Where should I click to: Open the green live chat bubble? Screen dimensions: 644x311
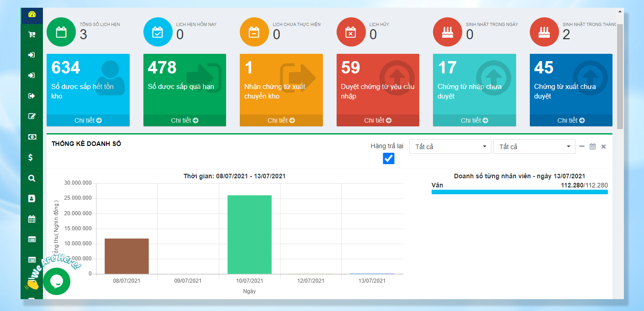(57, 281)
